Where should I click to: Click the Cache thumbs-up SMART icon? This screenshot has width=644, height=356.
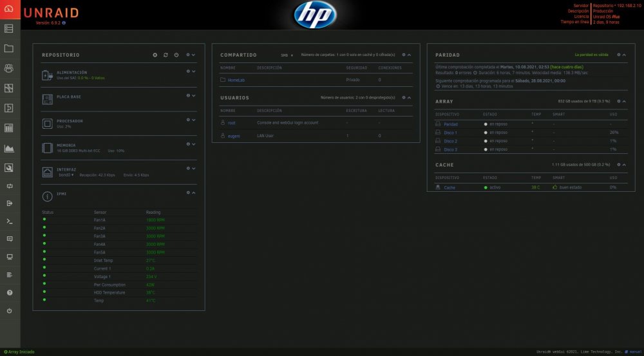coord(554,187)
